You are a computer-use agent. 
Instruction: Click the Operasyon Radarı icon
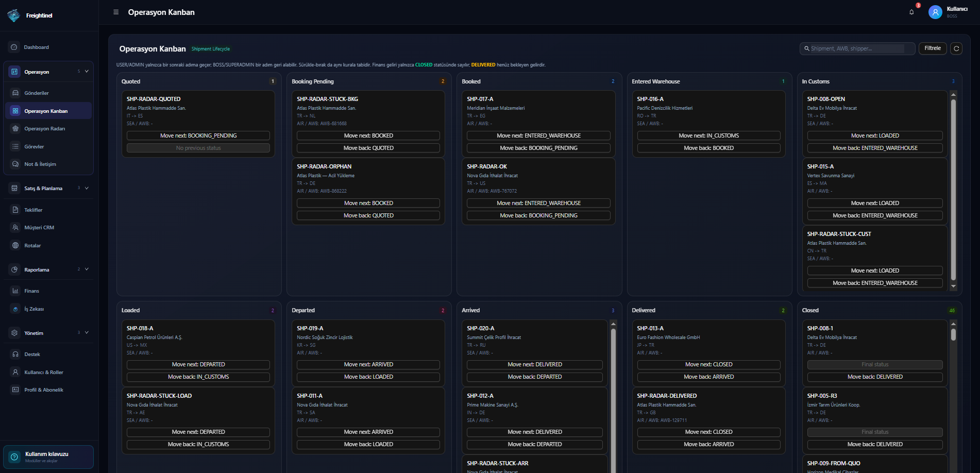[15, 129]
